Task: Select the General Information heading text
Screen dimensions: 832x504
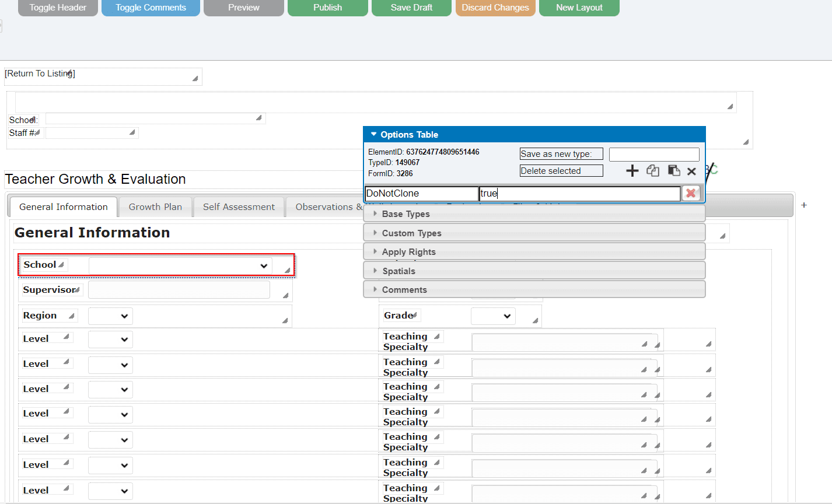Action: pyautogui.click(x=92, y=233)
